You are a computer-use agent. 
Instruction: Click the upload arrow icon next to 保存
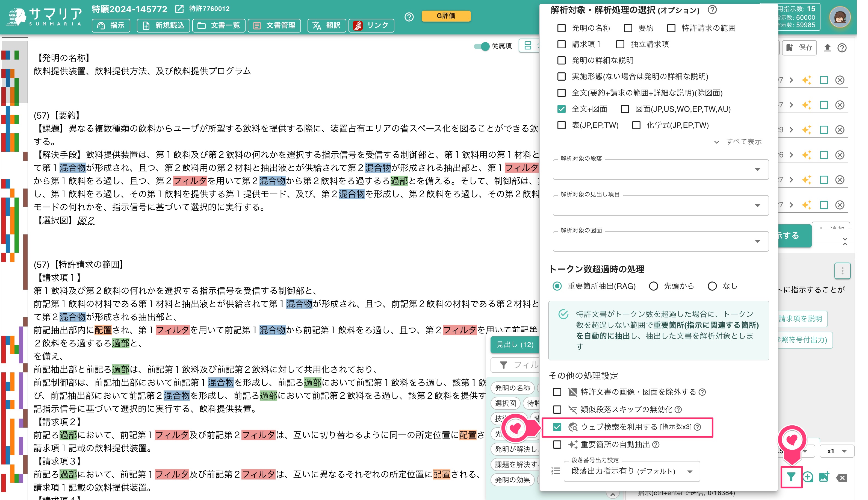coord(828,48)
